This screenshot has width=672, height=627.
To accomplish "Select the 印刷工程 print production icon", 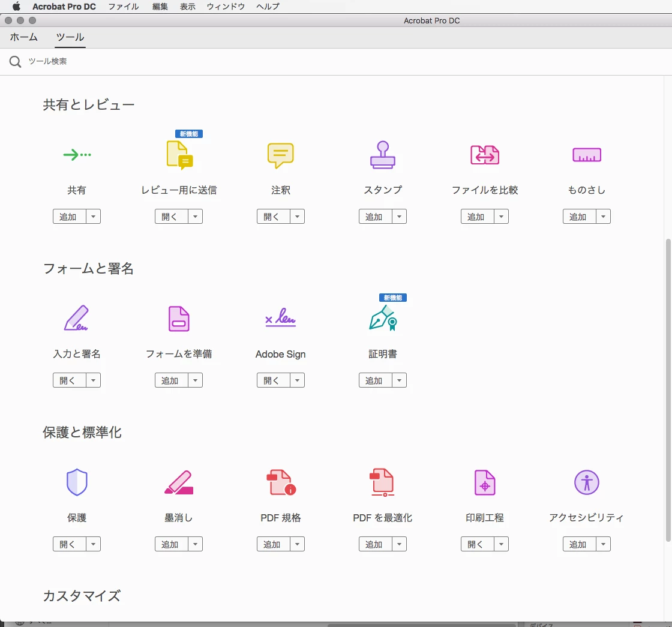I will tap(485, 482).
